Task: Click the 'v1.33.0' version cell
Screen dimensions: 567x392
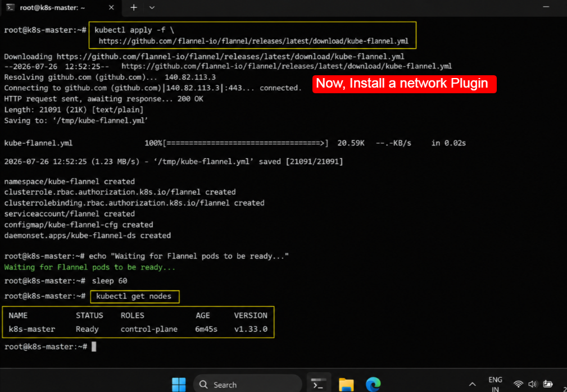Action: [251, 329]
